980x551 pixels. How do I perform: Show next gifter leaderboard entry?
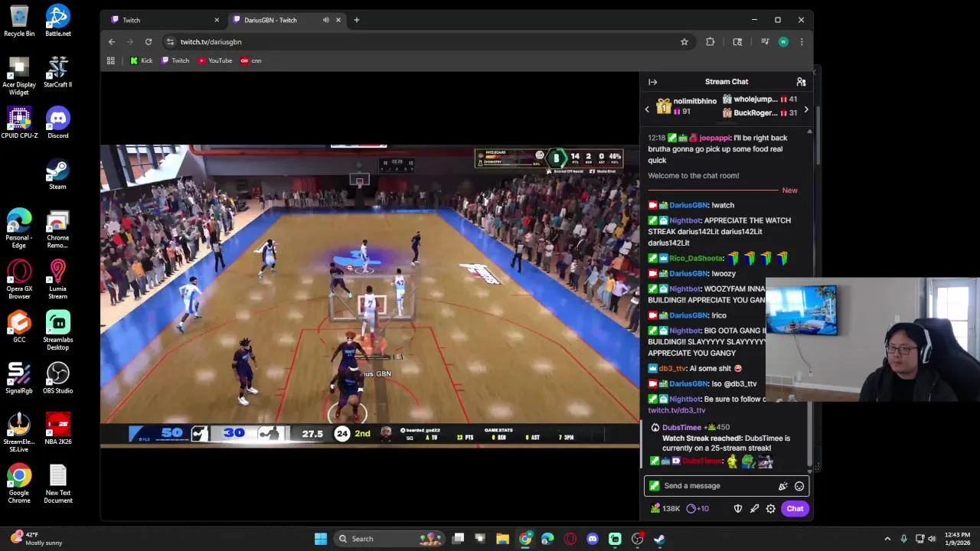pyautogui.click(x=805, y=109)
